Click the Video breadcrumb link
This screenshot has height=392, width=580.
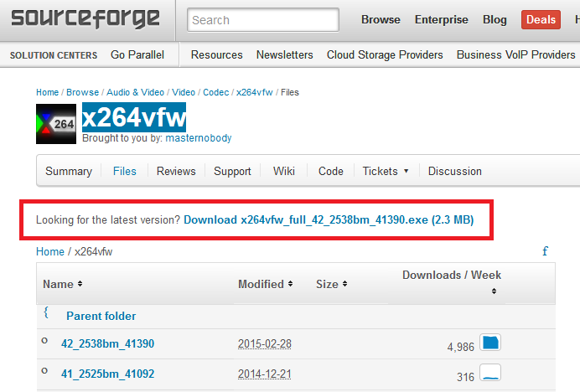click(x=184, y=92)
